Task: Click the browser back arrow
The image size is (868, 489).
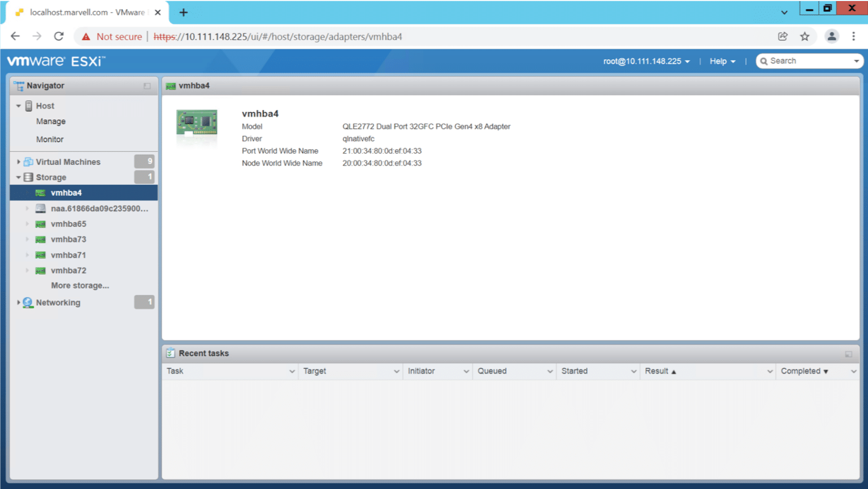Action: [x=15, y=36]
